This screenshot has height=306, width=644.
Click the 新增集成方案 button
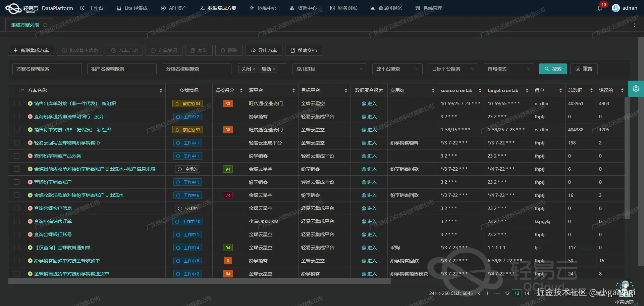31,50
